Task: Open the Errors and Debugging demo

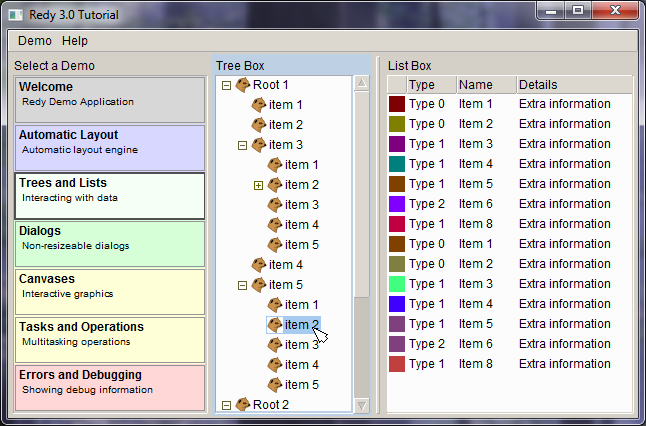Action: 110,388
